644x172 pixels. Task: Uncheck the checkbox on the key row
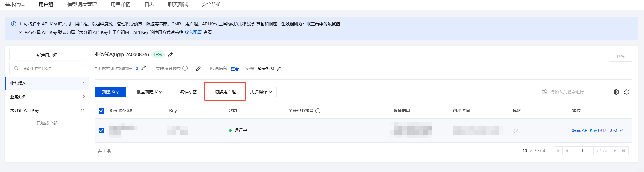[x=101, y=131]
